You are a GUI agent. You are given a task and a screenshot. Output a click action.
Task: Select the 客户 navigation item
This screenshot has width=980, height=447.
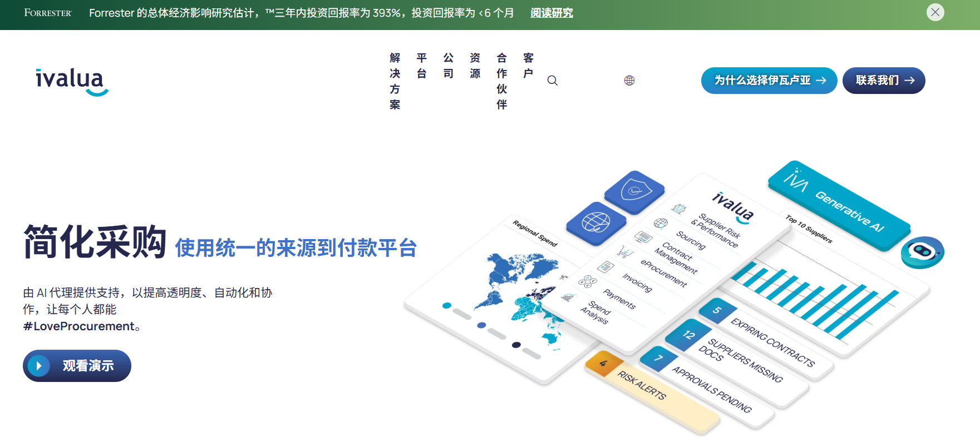(529, 66)
